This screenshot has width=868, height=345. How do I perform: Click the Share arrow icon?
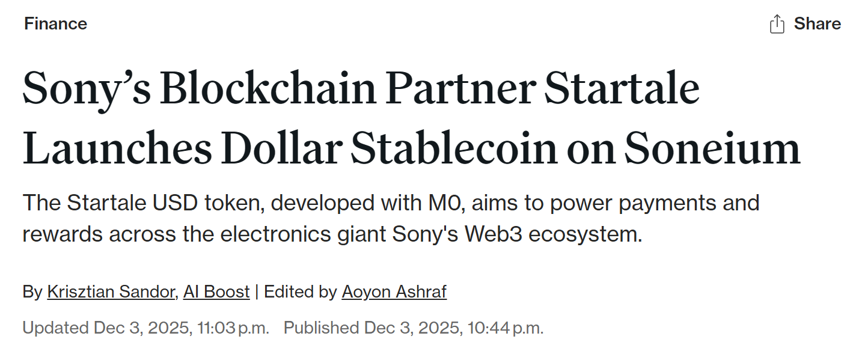pos(777,24)
